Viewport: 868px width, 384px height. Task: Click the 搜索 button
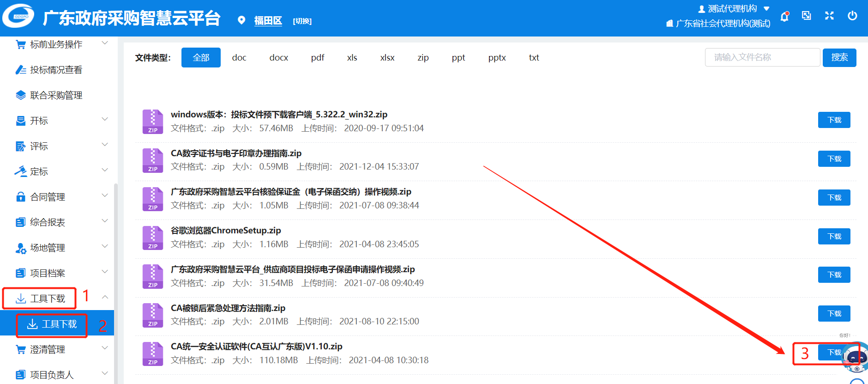839,58
